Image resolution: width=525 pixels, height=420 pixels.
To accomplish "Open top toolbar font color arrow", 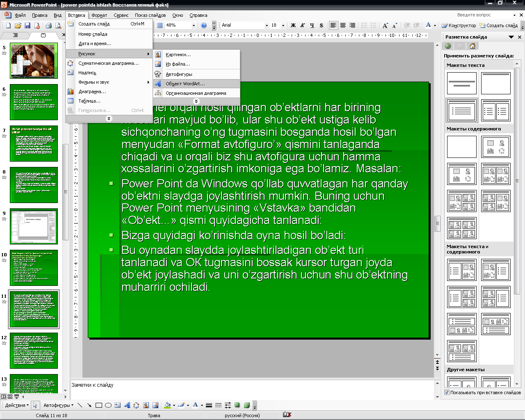I will pyautogui.click(x=435, y=25).
